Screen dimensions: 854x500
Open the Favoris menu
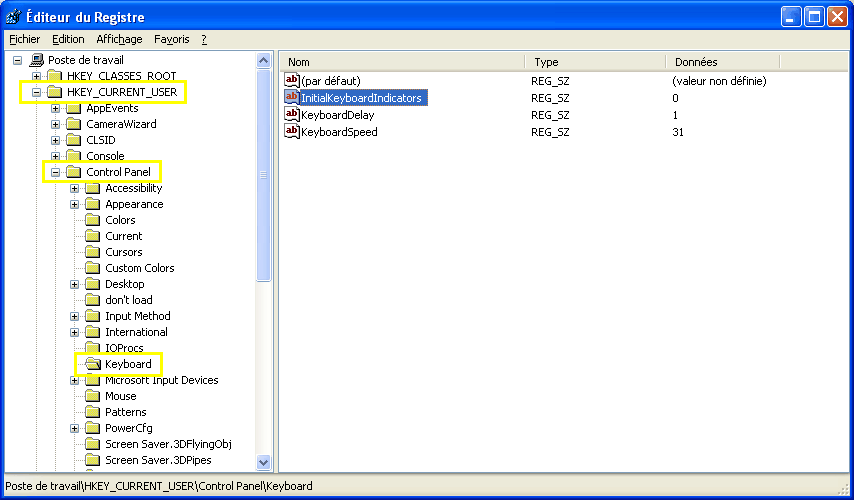172,39
